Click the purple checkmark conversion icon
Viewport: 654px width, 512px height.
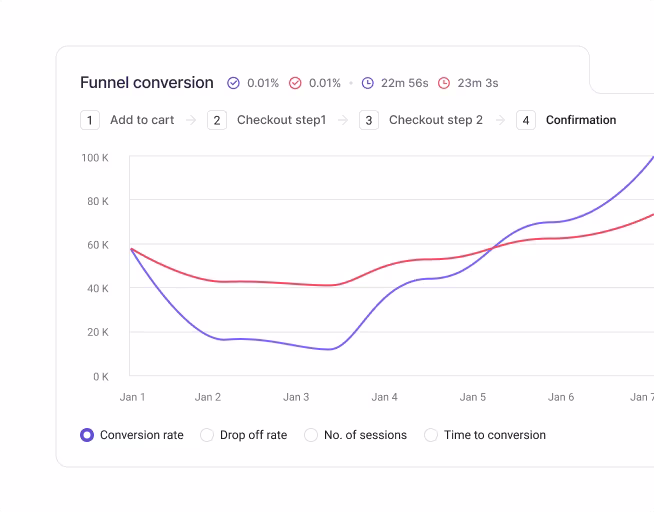click(233, 83)
